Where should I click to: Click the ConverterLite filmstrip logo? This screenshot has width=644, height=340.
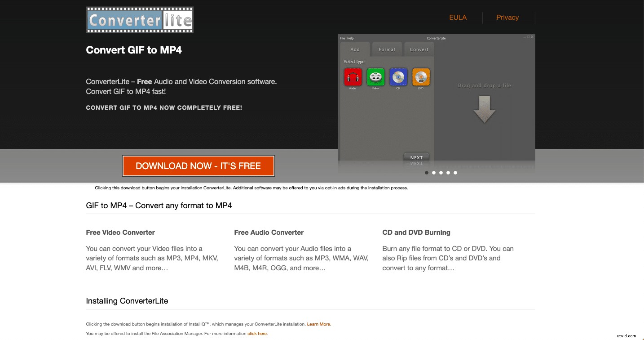click(x=139, y=20)
